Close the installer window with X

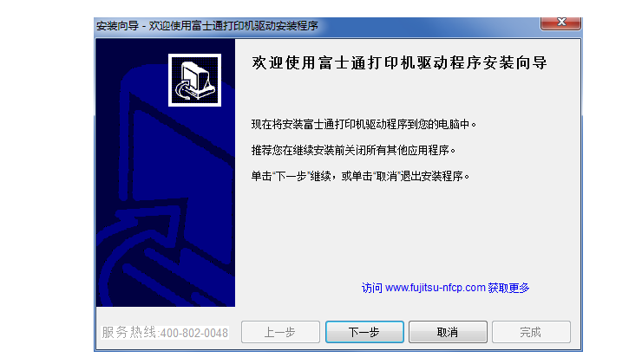(560, 23)
